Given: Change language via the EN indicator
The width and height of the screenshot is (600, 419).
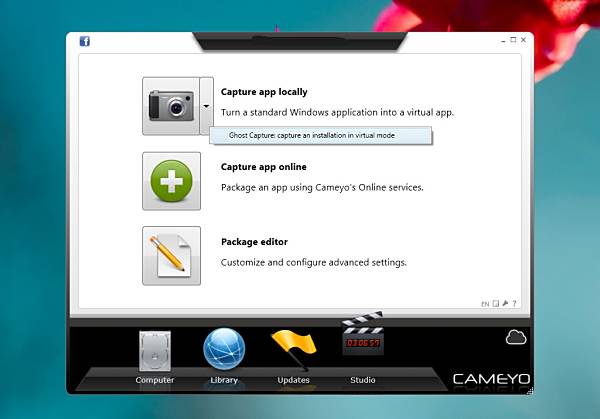Looking at the screenshot, I should tap(485, 304).
